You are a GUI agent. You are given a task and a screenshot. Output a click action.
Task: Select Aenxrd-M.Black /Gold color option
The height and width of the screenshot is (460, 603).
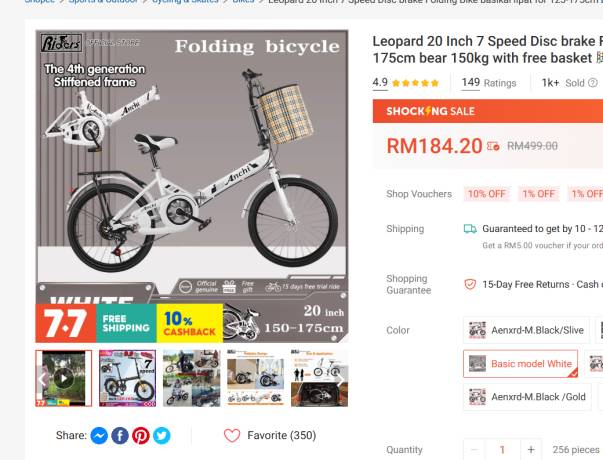[527, 397]
